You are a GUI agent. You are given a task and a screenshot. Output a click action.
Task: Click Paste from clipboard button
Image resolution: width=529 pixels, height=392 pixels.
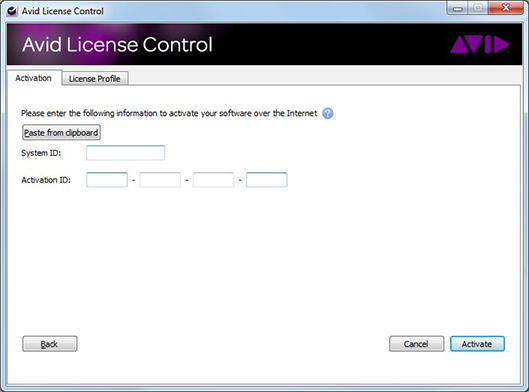pos(61,133)
